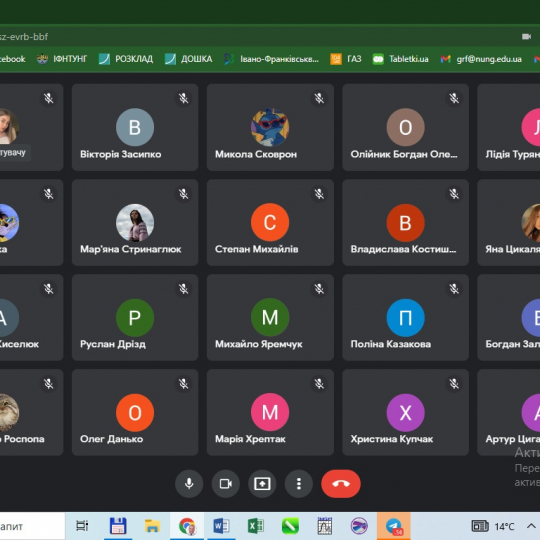Click muted mic icon on Христина Купчак tile
The width and height of the screenshot is (540, 540).
pos(454,384)
